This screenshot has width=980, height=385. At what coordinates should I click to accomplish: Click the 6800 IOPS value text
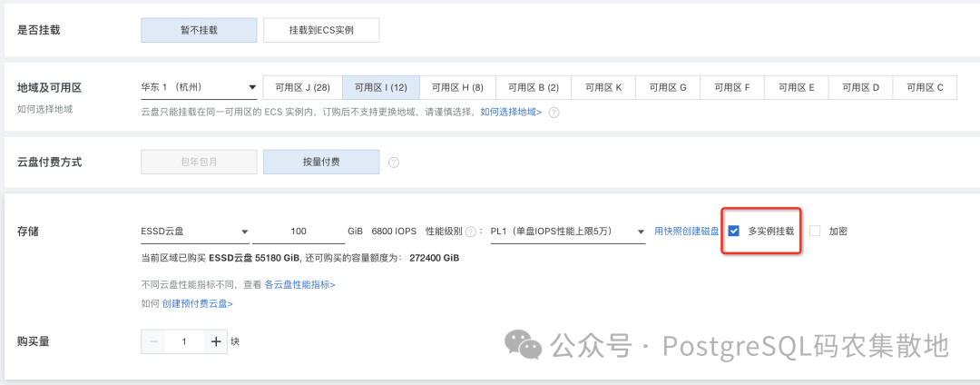[394, 232]
